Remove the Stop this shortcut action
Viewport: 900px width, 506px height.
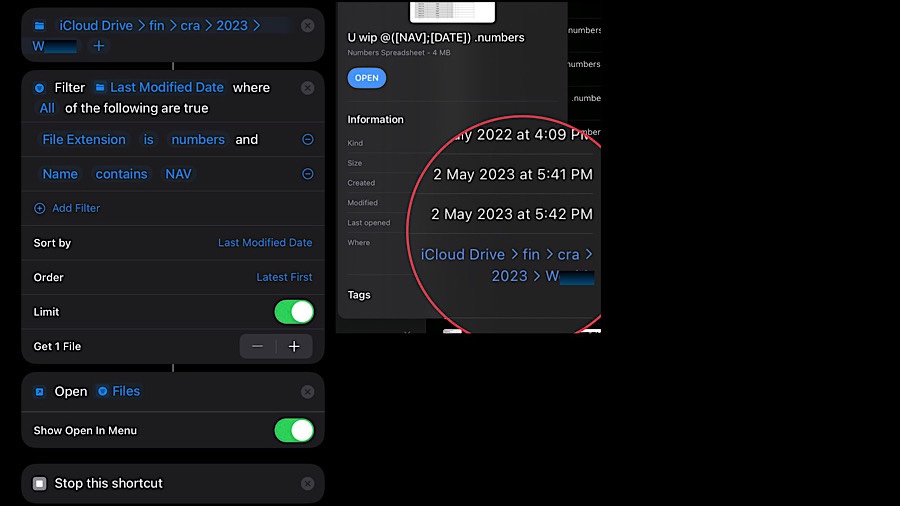point(308,484)
